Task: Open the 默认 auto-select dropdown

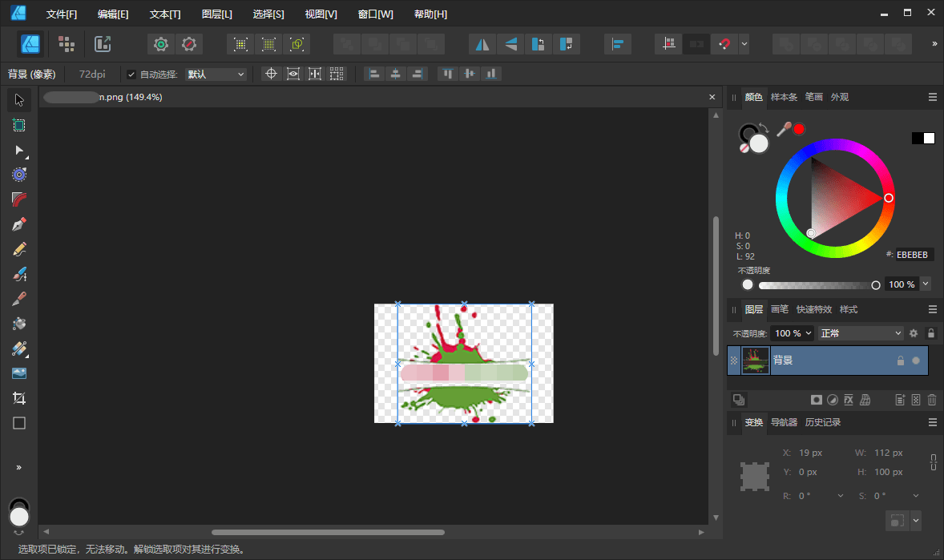Action: click(x=216, y=74)
